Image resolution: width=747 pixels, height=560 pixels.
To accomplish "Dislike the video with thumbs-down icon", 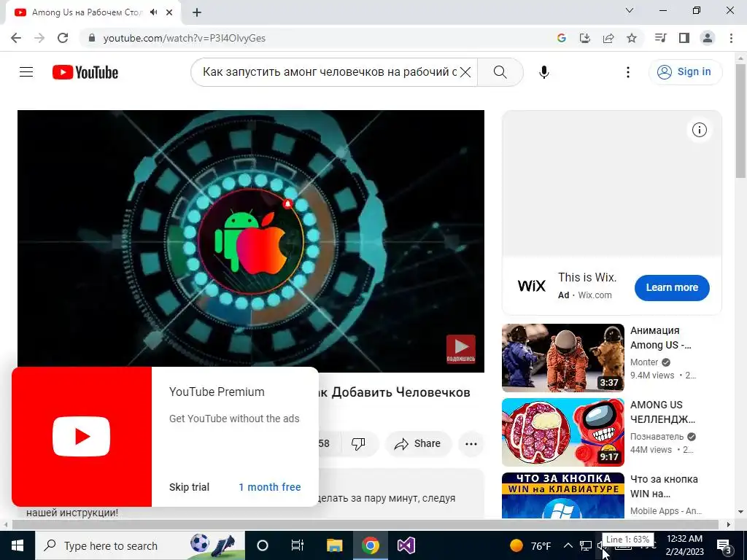I will [x=358, y=444].
